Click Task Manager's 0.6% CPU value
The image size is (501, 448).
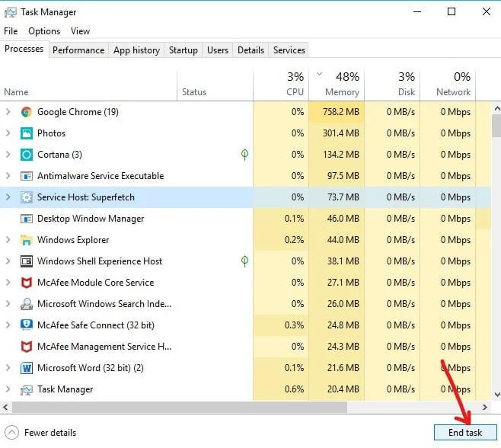pos(294,389)
